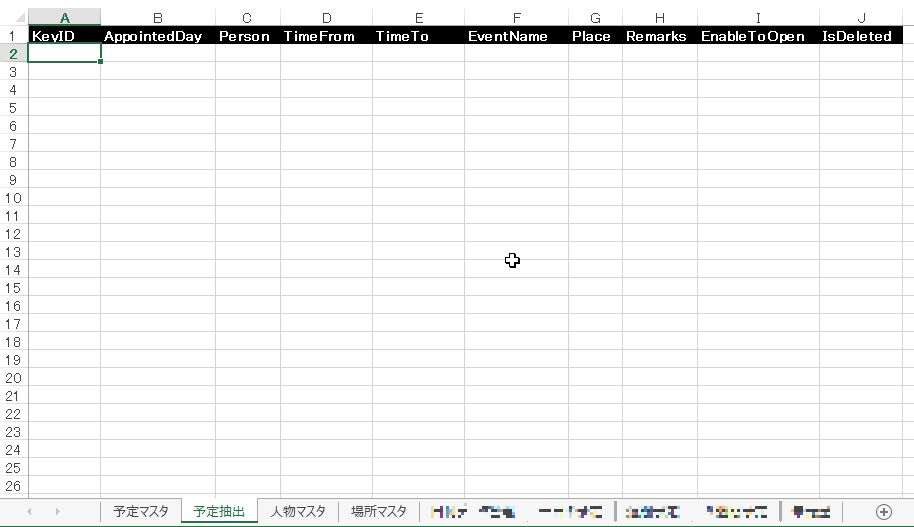This screenshot has width=914, height=527.
Task: Select column H header
Action: click(x=660, y=17)
